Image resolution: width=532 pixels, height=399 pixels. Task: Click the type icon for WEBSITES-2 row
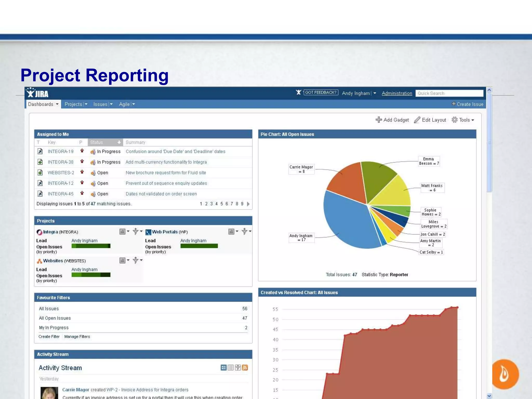(40, 172)
